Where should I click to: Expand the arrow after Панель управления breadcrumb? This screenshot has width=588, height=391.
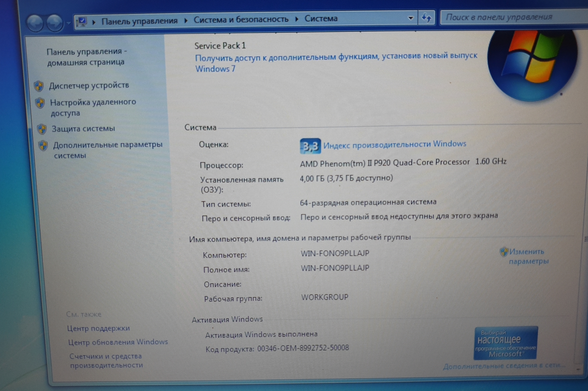coord(186,20)
